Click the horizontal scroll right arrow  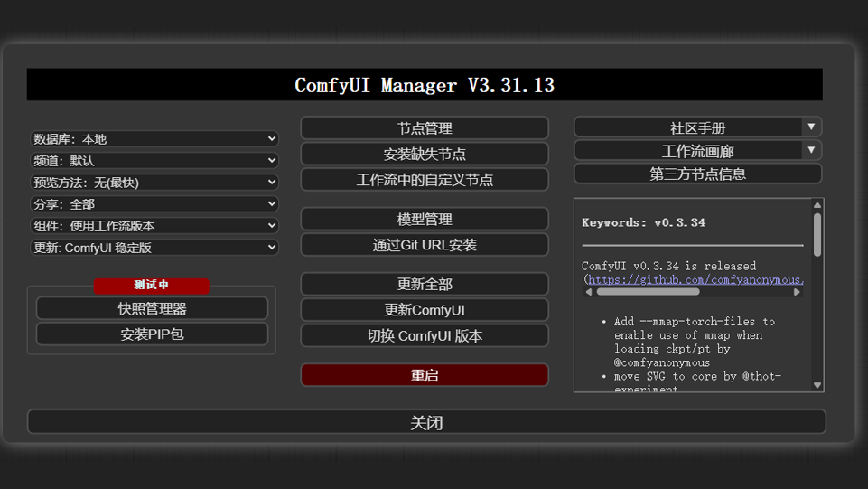798,292
